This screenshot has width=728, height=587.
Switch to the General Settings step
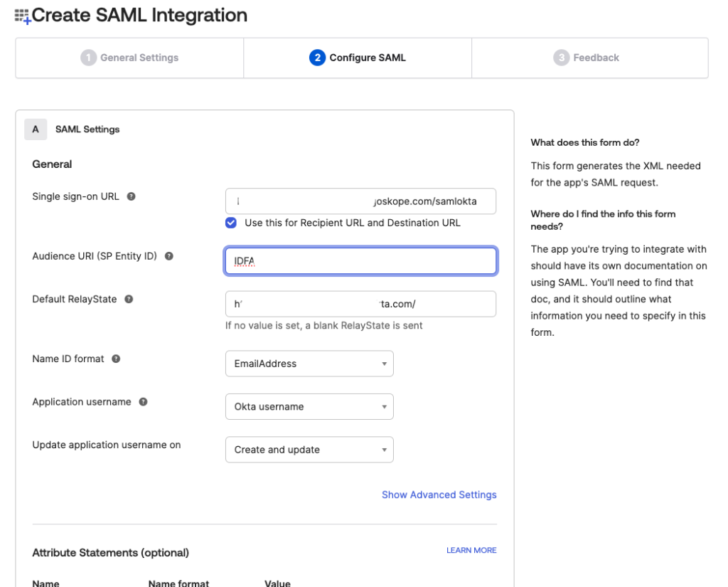tap(129, 58)
